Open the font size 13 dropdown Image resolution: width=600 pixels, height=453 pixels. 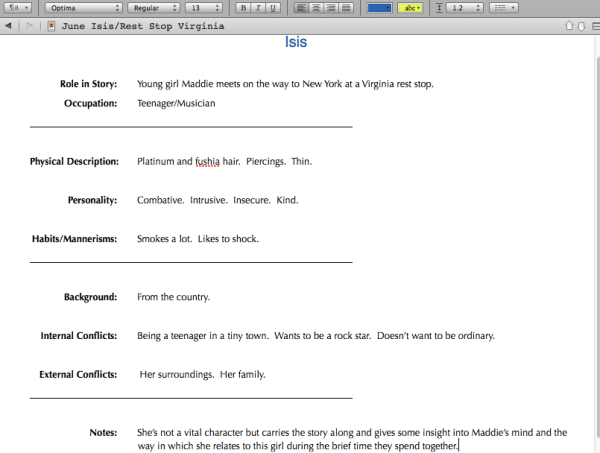point(204,8)
